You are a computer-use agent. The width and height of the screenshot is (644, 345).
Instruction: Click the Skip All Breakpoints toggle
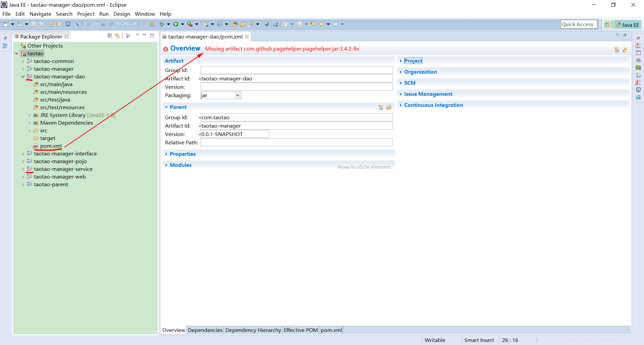[77, 24]
